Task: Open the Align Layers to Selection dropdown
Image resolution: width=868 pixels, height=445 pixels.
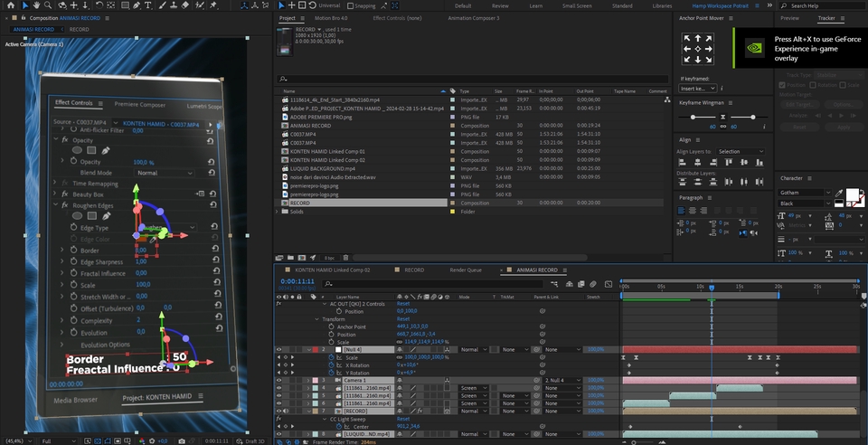Action: (741, 152)
